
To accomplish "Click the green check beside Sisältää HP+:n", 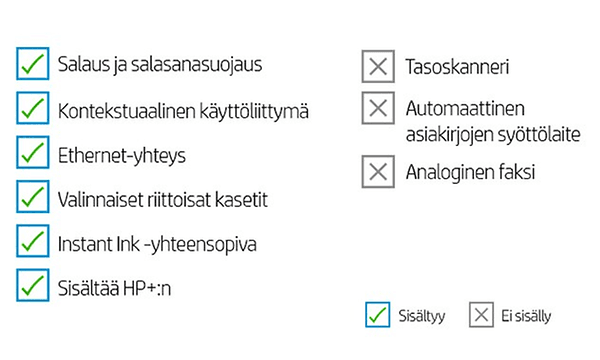I will pyautogui.click(x=33, y=285).
